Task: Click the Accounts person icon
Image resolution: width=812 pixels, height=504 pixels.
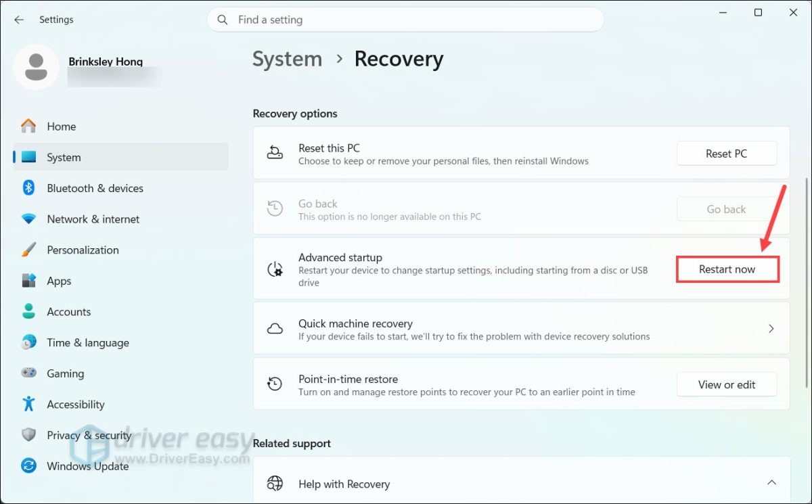Action: [28, 311]
